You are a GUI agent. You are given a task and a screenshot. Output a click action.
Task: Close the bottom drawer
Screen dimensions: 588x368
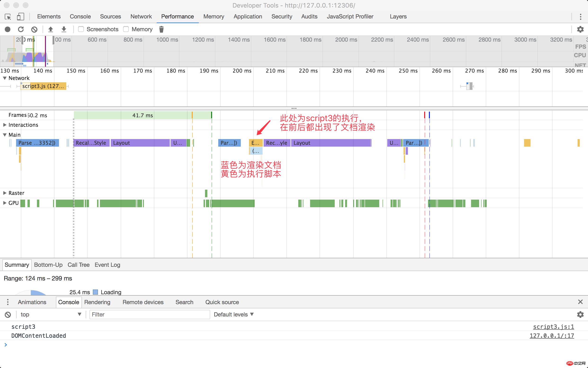tap(580, 302)
